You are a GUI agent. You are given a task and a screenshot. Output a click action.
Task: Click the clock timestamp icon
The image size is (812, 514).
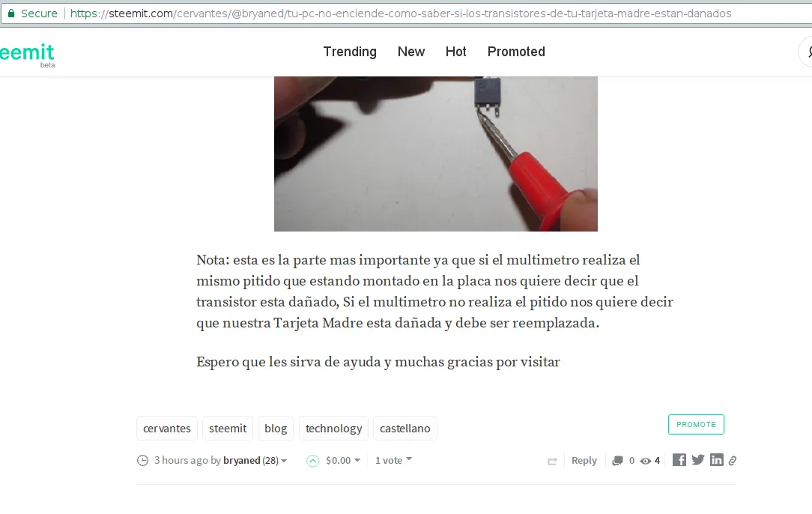click(142, 460)
